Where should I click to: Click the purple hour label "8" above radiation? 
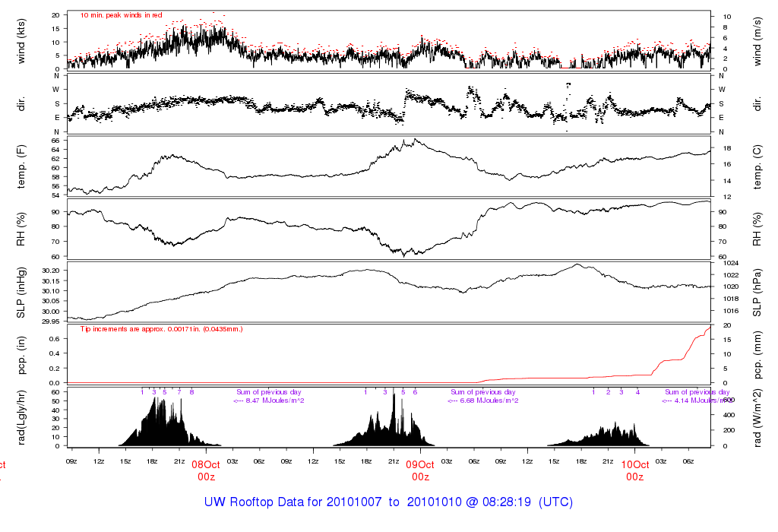(192, 392)
